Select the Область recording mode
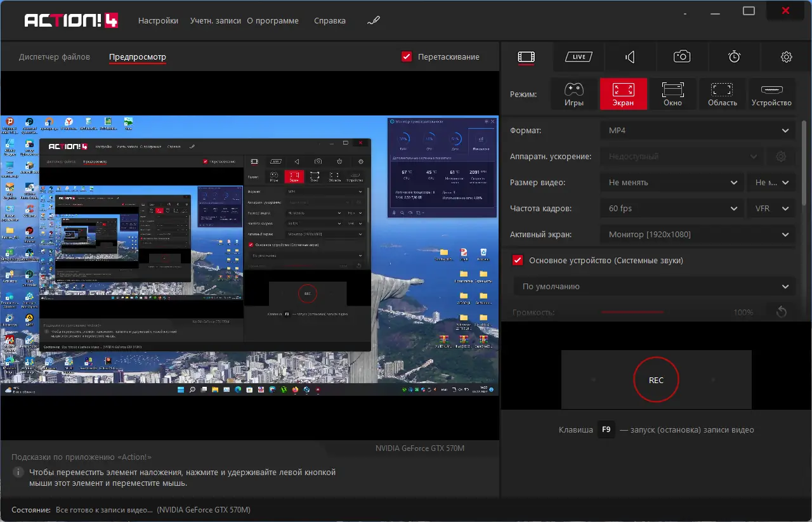 point(722,94)
